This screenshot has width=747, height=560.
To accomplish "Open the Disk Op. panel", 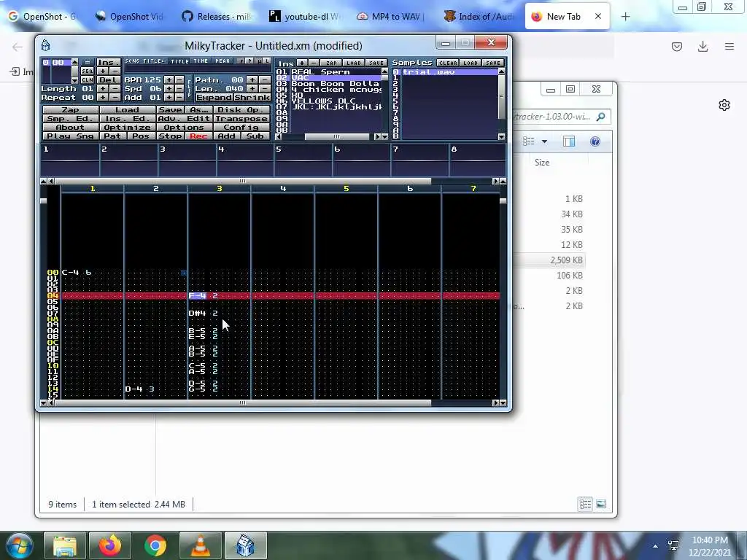I will tap(241, 109).
